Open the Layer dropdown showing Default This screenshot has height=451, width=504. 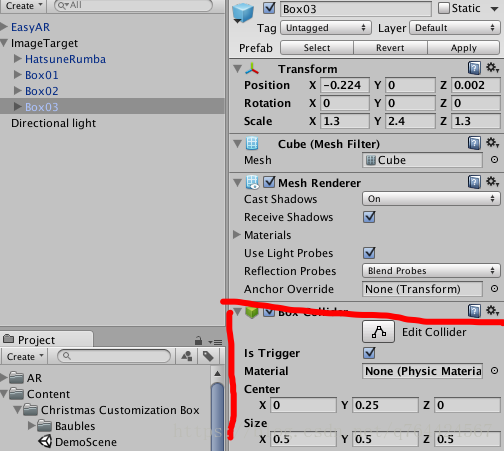click(455, 28)
